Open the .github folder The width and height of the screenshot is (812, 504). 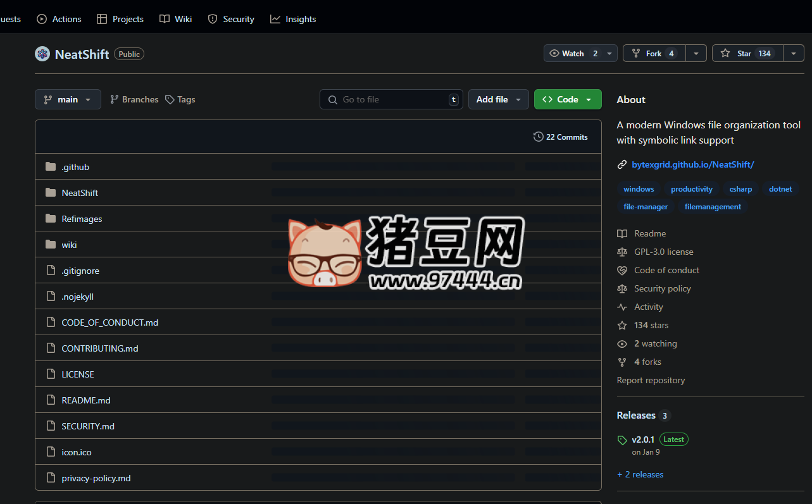pos(75,167)
